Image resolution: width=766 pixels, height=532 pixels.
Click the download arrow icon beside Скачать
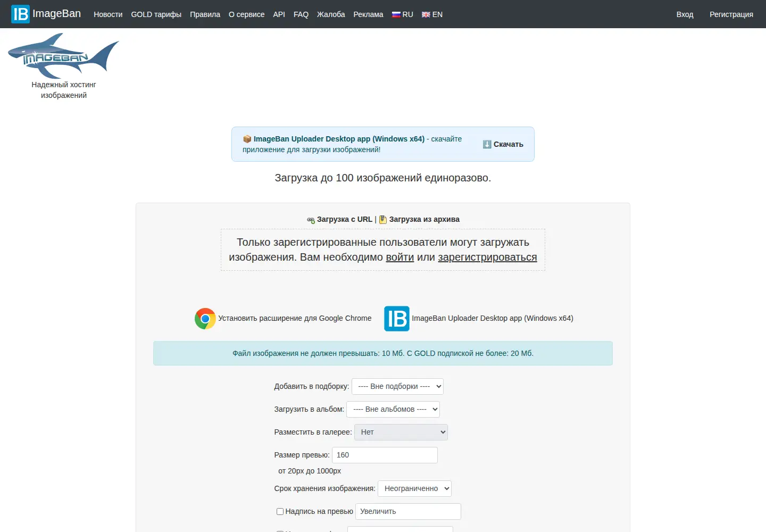(487, 144)
